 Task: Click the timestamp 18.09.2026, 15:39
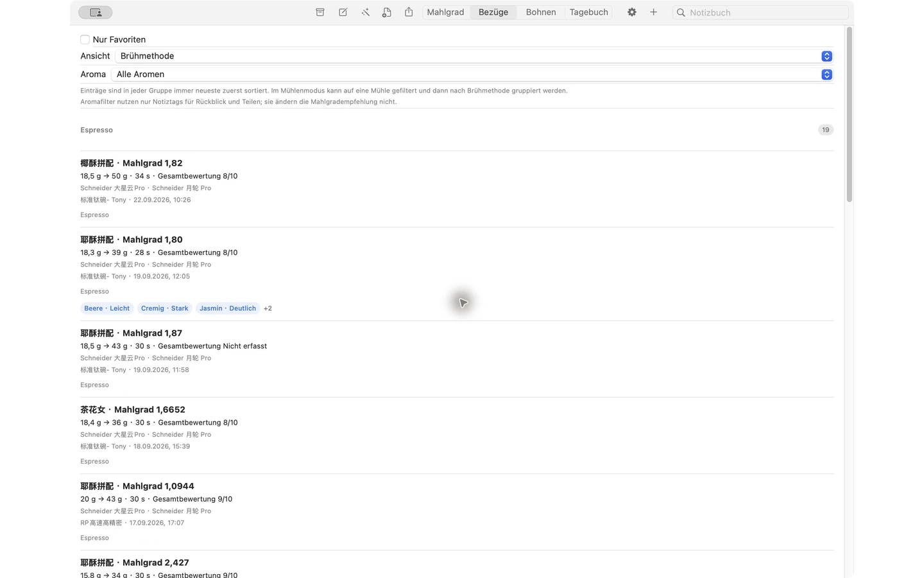[x=162, y=446]
